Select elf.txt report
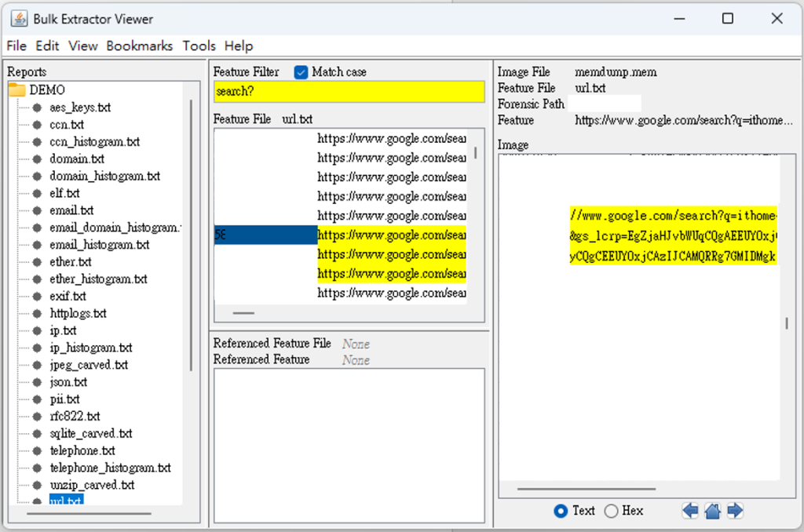This screenshot has height=532, width=804. coord(64,193)
